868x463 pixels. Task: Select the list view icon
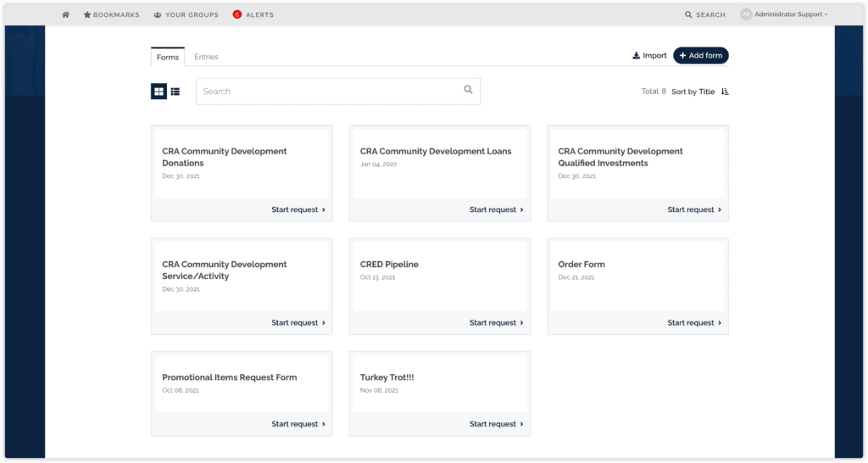[175, 92]
